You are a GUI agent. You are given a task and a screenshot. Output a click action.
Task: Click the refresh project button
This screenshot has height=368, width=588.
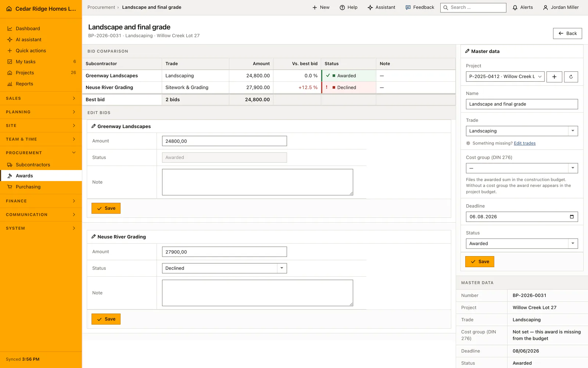[x=571, y=77]
